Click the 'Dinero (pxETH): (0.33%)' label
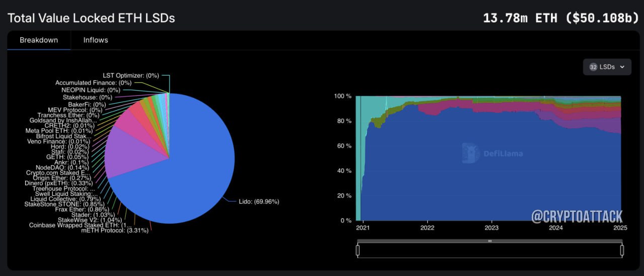 click(59, 183)
